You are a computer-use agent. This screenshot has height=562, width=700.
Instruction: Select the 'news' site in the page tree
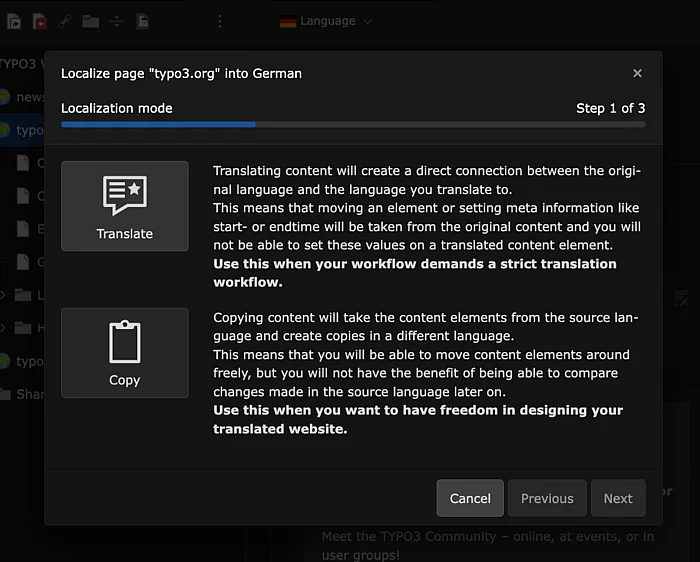pos(29,97)
